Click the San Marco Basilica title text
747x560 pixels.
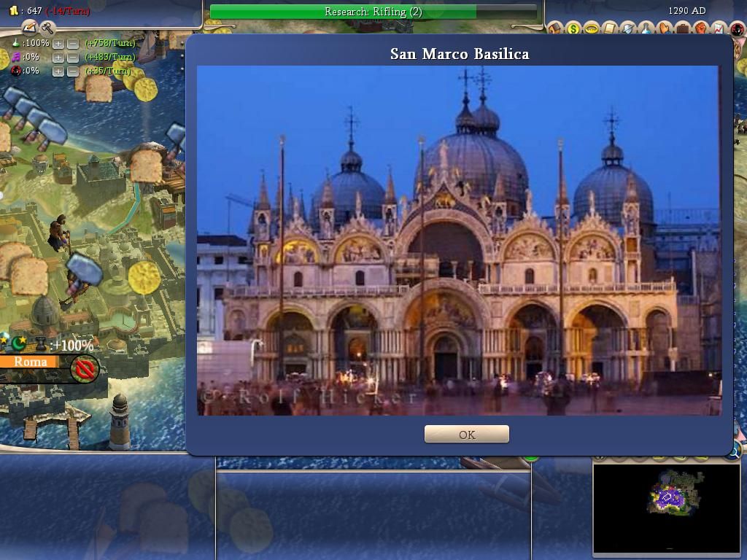point(460,54)
